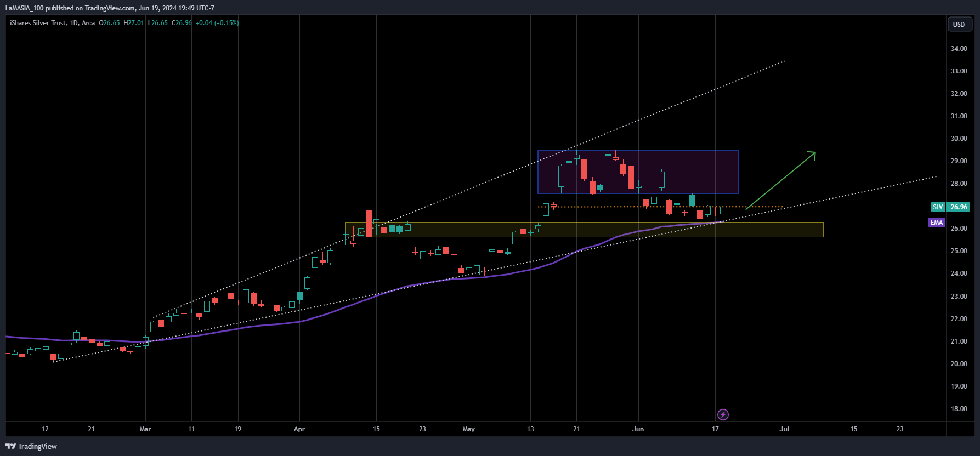Click the low value L26.65
The image size is (980, 456).
[x=158, y=23]
